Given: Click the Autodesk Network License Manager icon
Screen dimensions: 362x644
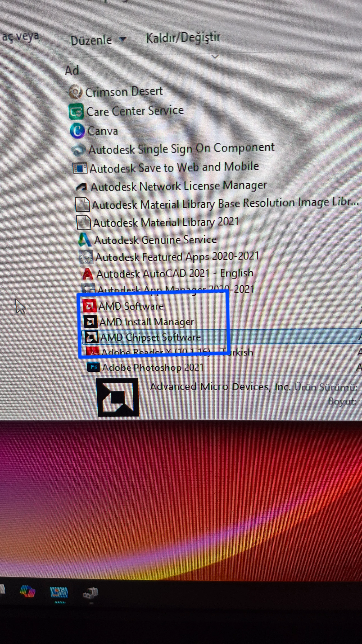Looking at the screenshot, I should [x=82, y=187].
